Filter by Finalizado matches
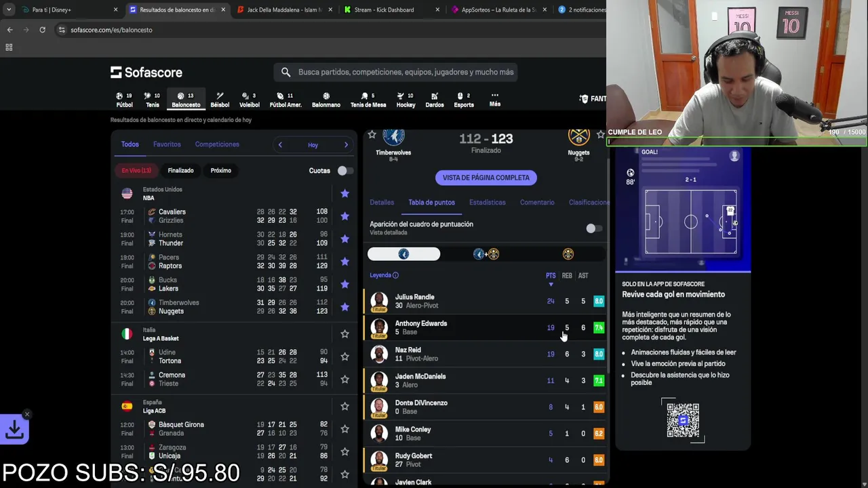This screenshot has width=868, height=488. pyautogui.click(x=180, y=171)
